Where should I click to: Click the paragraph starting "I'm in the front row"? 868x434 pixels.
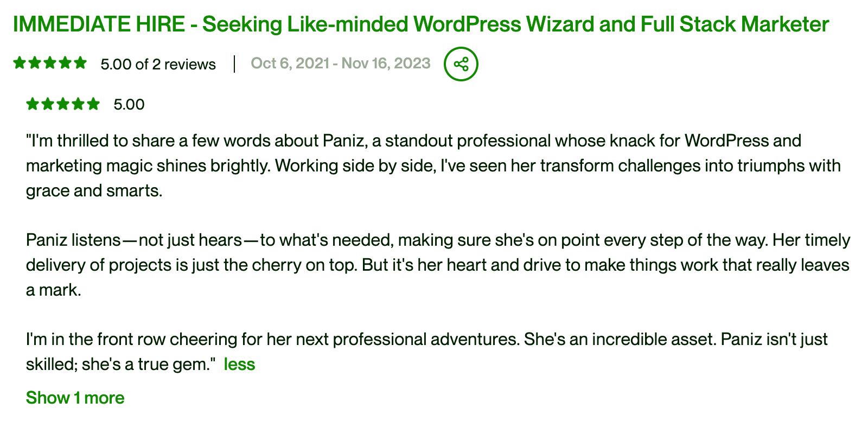(x=426, y=340)
